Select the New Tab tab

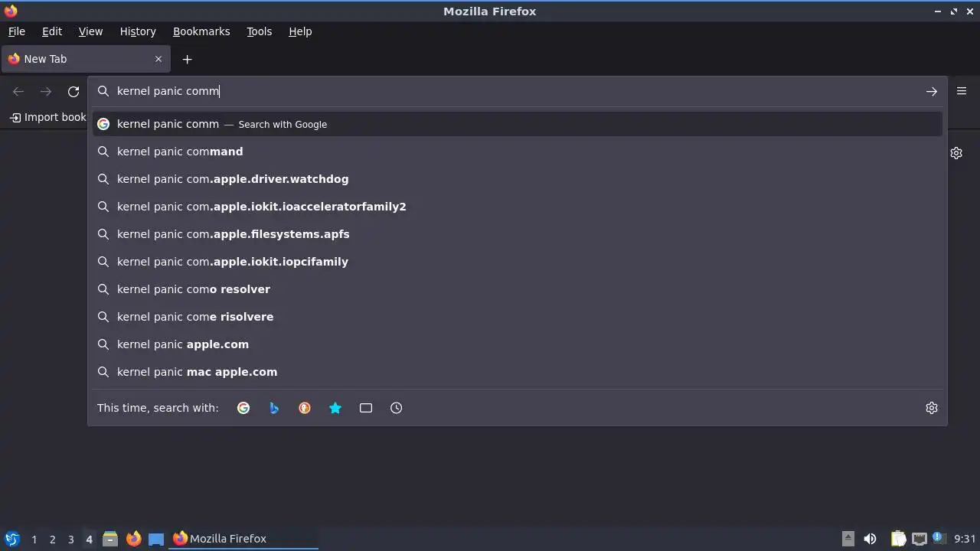(x=86, y=59)
